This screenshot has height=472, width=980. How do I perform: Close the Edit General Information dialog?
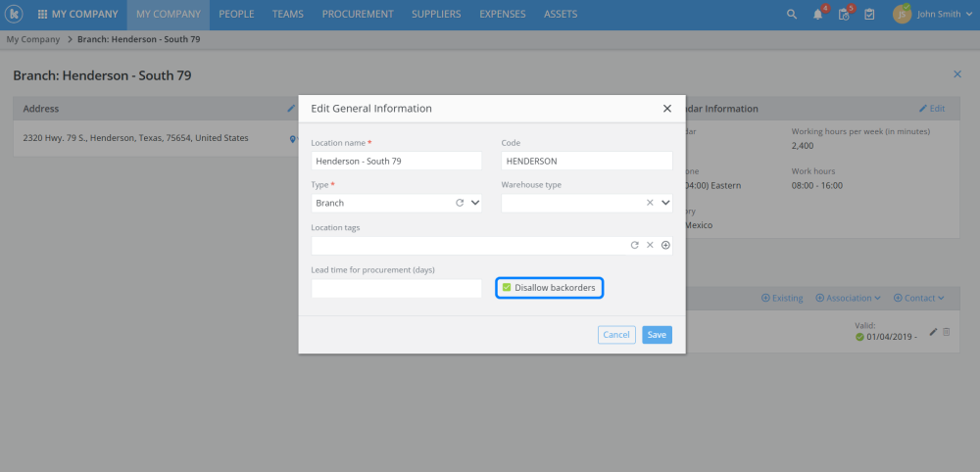point(666,109)
